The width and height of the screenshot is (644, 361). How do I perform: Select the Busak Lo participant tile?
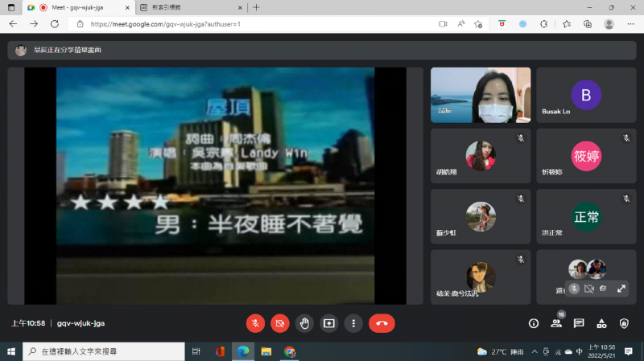(x=586, y=95)
